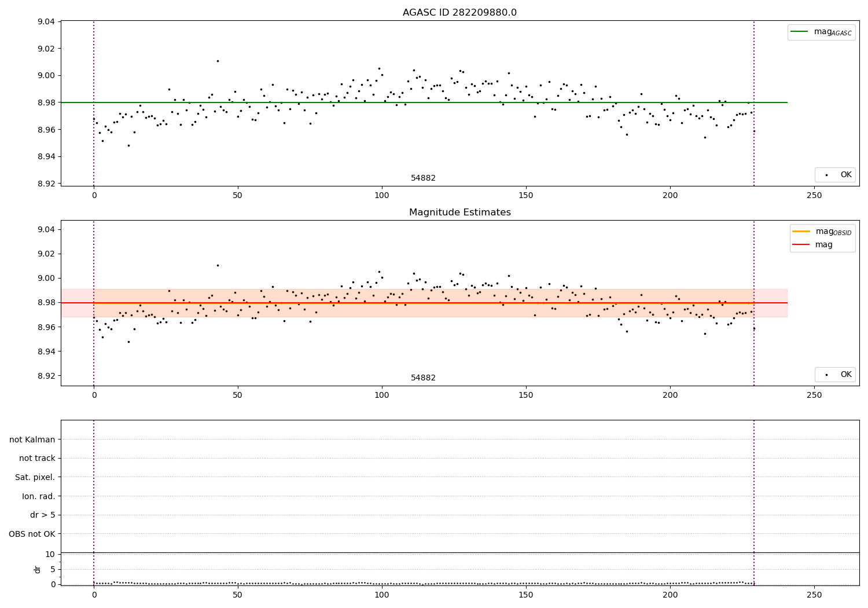Click the "Ion. rad." y-axis label

pos(39,496)
